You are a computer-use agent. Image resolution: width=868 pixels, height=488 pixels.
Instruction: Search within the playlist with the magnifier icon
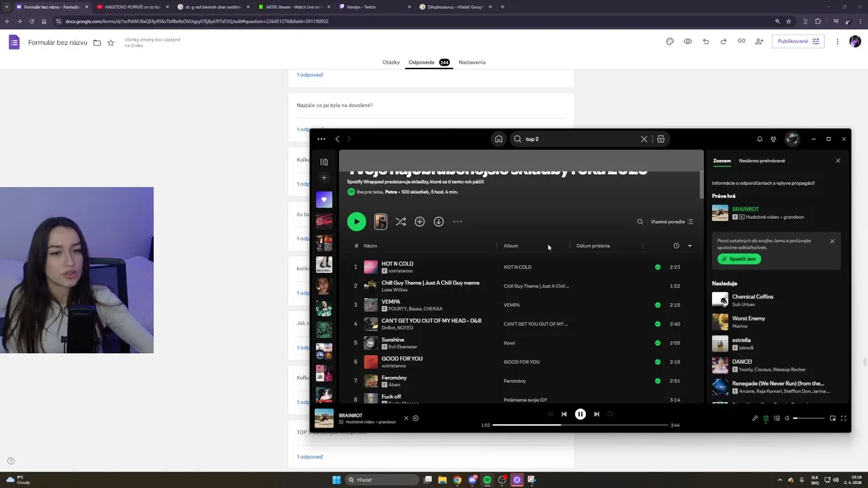639,222
